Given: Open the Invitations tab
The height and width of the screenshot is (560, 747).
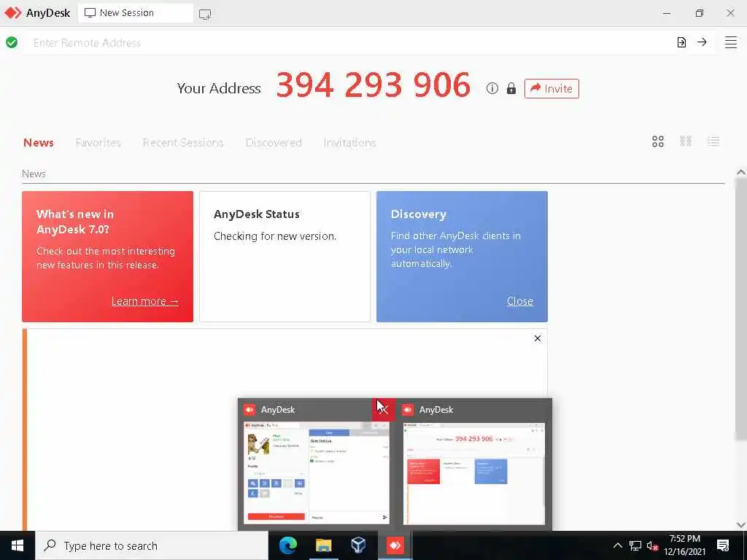Looking at the screenshot, I should pos(349,142).
